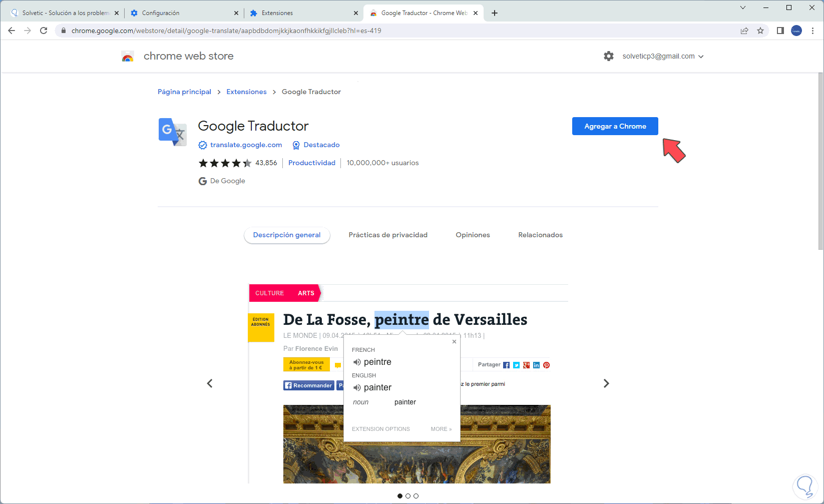The height and width of the screenshot is (504, 824).
Task: Click the 10,000,000+ usuarios text
Action: (x=382, y=163)
